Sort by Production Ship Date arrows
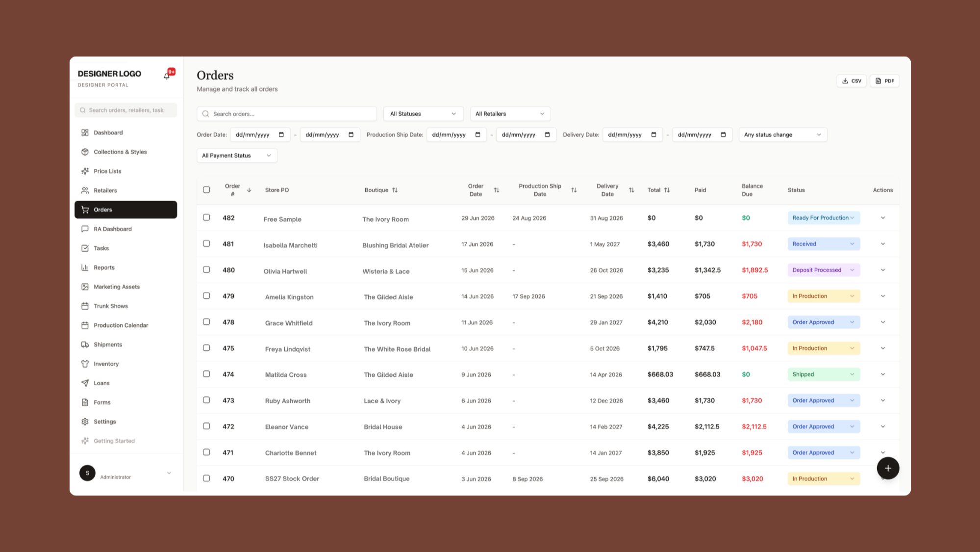Screen dimensions: 980x552 pyautogui.click(x=574, y=190)
